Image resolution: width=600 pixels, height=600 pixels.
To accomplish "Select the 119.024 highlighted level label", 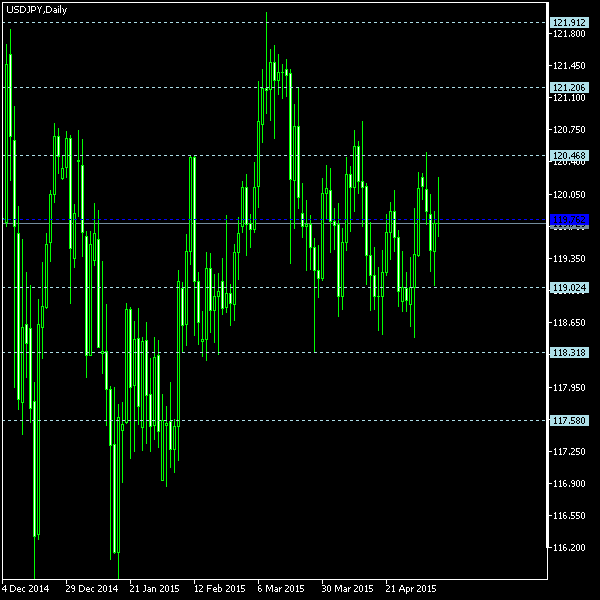I will (569, 287).
